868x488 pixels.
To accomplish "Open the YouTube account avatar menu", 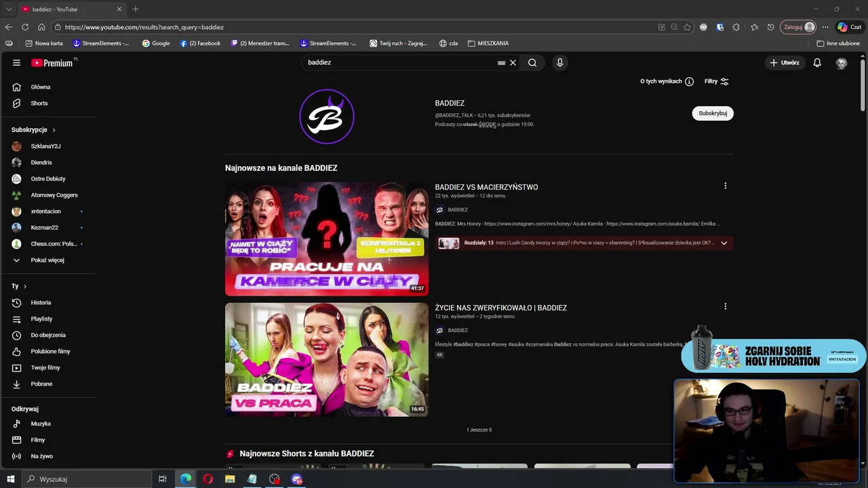I will (842, 62).
